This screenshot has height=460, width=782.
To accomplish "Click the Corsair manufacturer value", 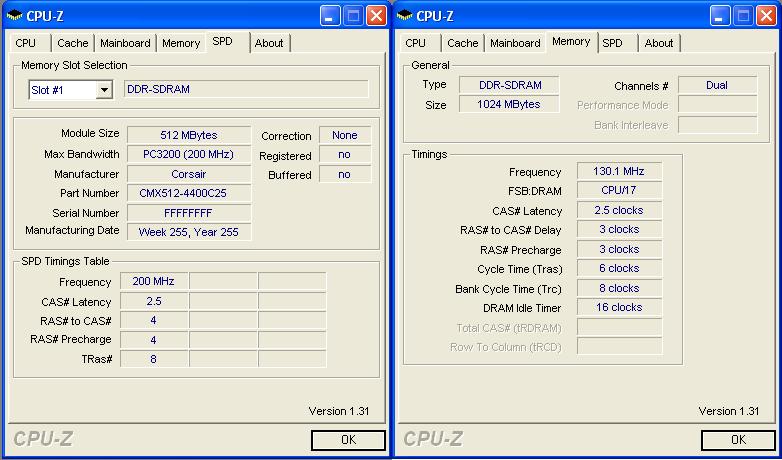I will (x=189, y=174).
